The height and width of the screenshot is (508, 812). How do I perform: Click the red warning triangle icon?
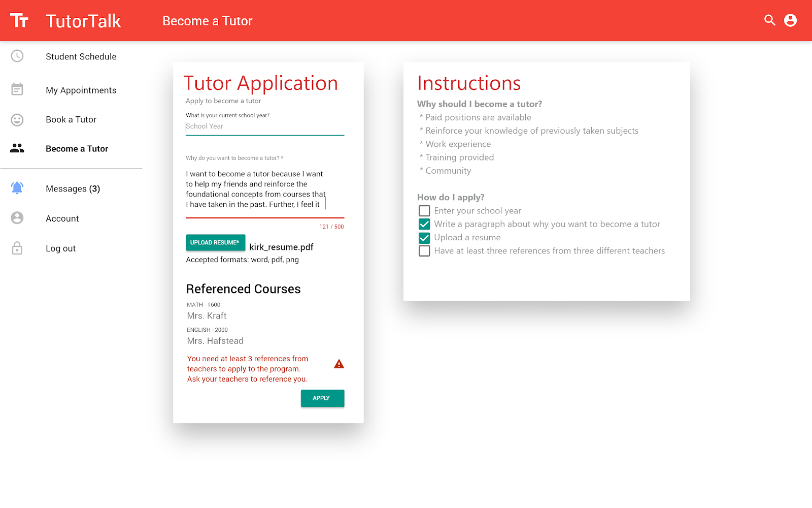339,364
